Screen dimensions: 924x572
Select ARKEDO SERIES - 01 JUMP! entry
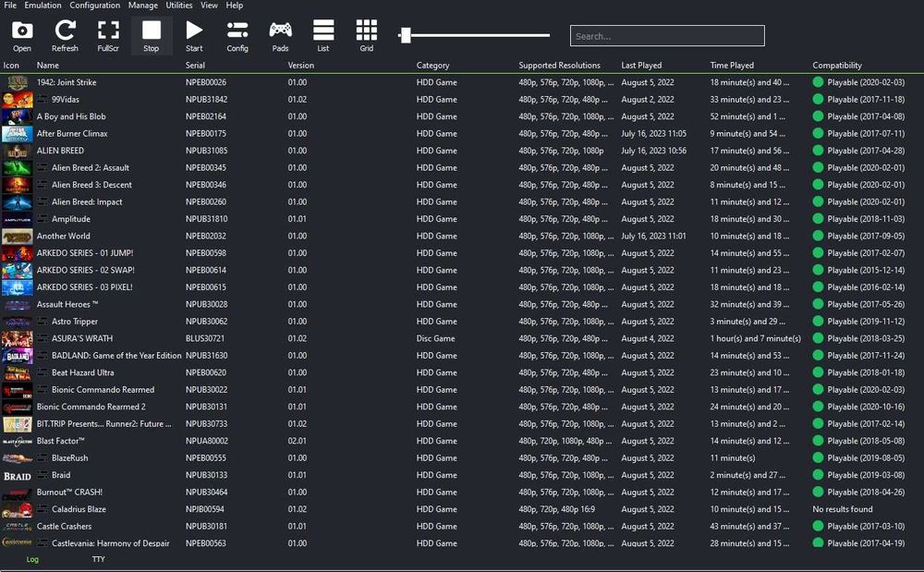point(85,253)
